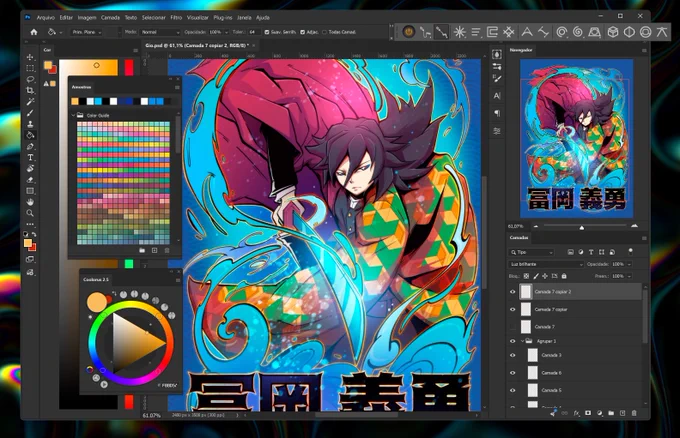Collapse the Color Guide swatch folder
The height and width of the screenshot is (438, 680).
click(73, 115)
